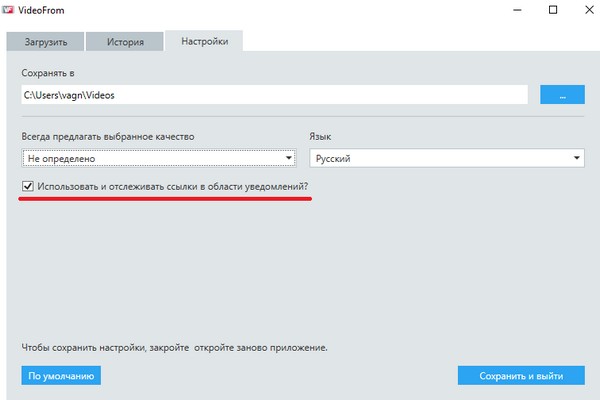The width and height of the screenshot is (600, 400).
Task: Uncheck 'Использовать и отслеживать ссылки' checkbox
Action: pyautogui.click(x=28, y=186)
